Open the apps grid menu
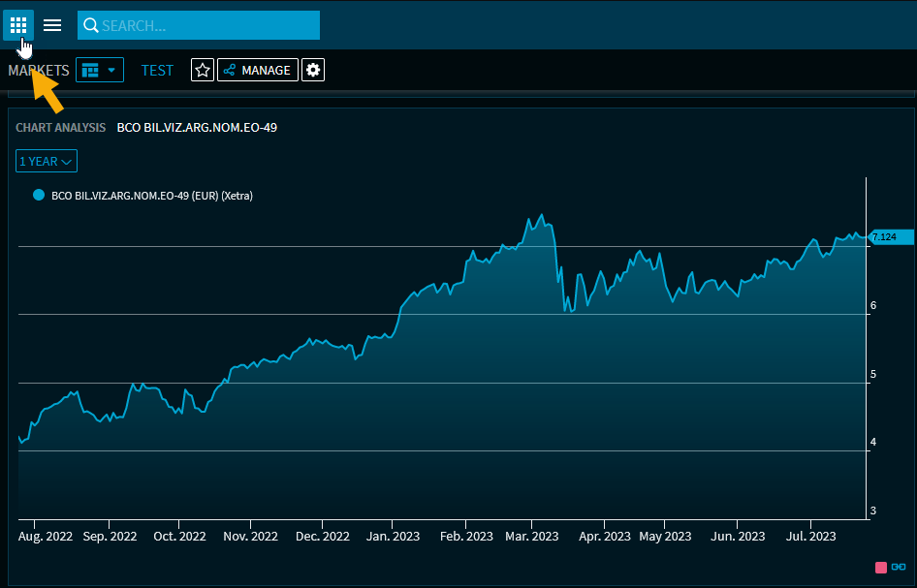The image size is (917, 588). click(18, 25)
